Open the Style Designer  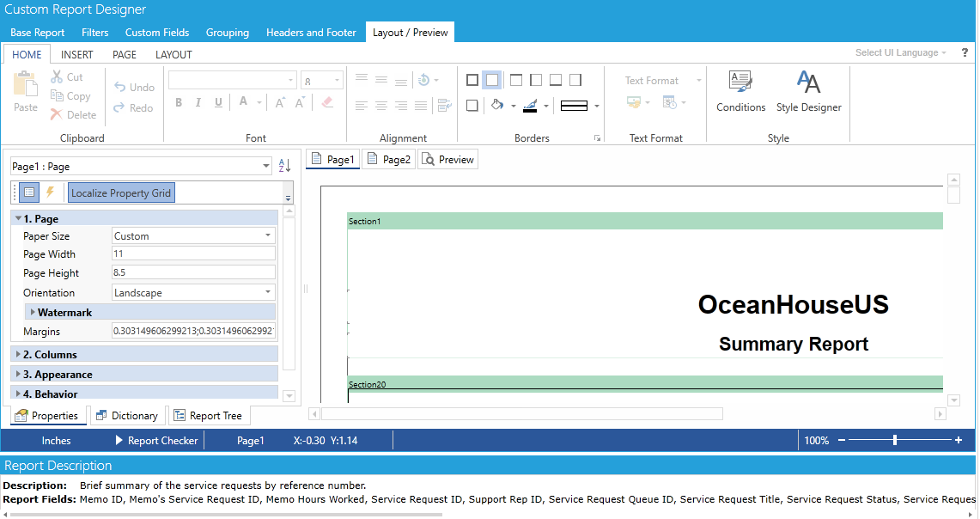pos(809,91)
